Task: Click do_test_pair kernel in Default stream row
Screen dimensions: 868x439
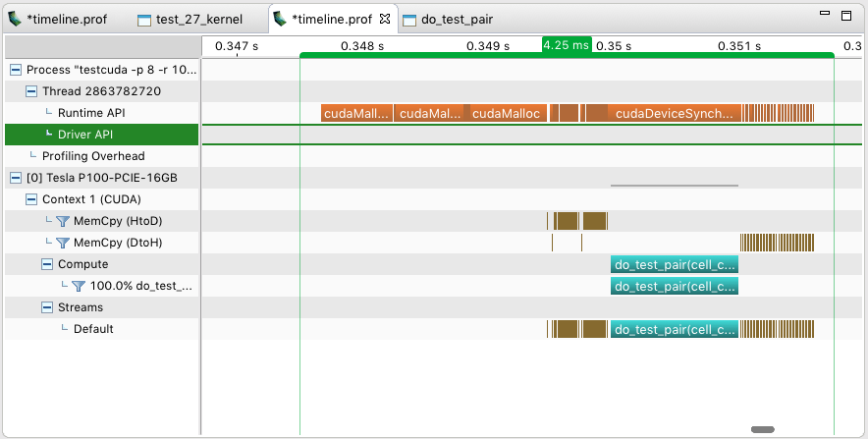Action: (x=675, y=329)
